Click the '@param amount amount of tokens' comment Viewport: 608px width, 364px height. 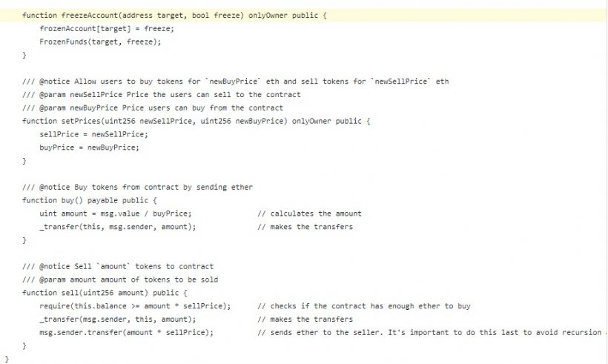(x=120, y=279)
